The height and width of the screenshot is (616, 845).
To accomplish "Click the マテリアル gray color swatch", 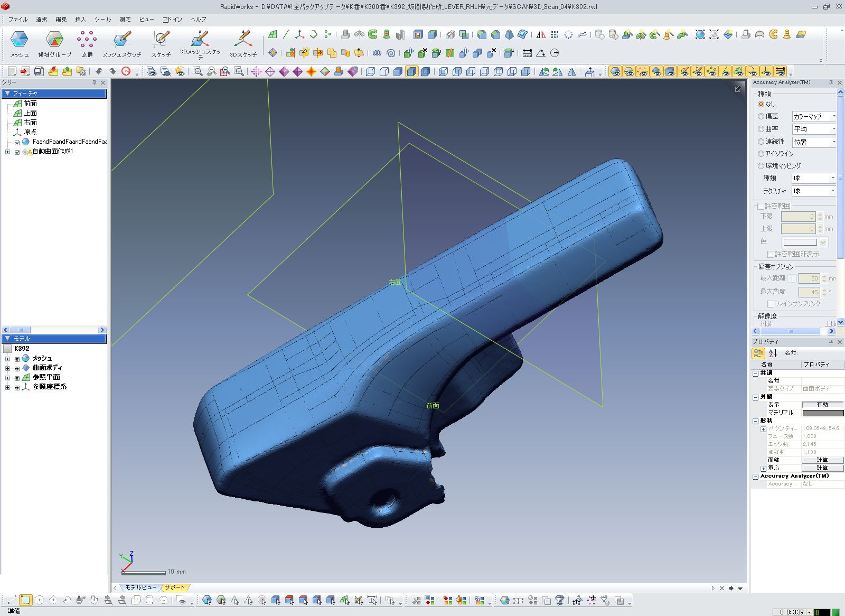I will 823,413.
